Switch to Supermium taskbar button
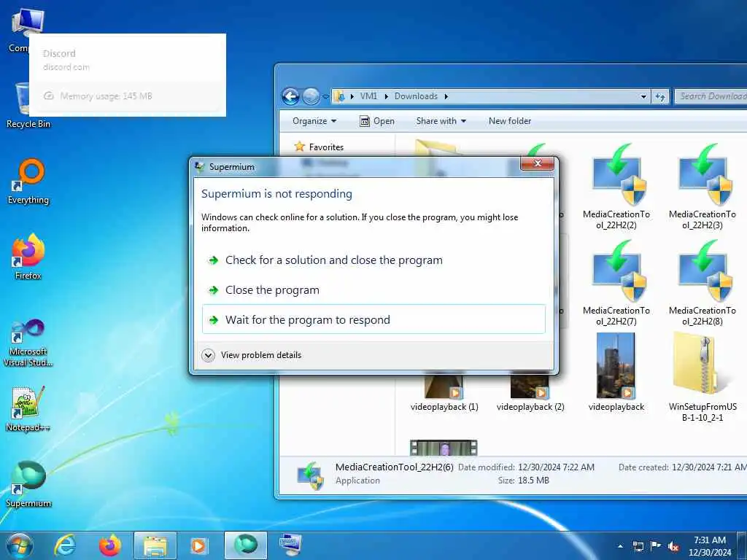Viewport: 747px width, 560px height. (245, 545)
